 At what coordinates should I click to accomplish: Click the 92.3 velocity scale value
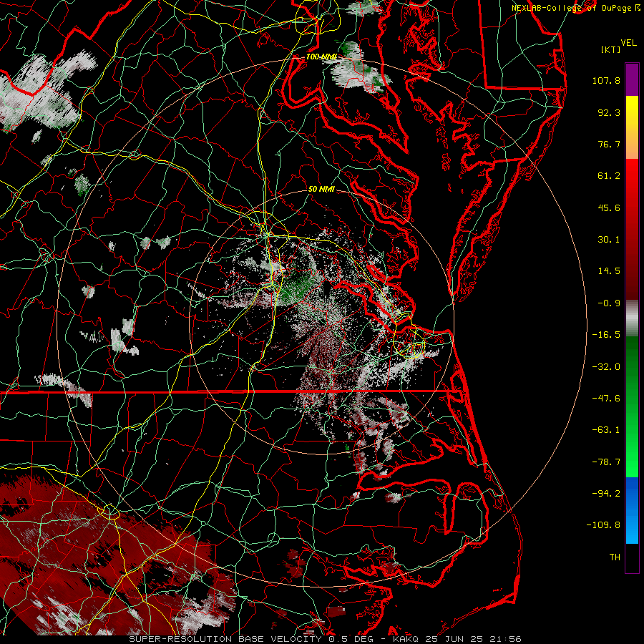[x=609, y=112]
